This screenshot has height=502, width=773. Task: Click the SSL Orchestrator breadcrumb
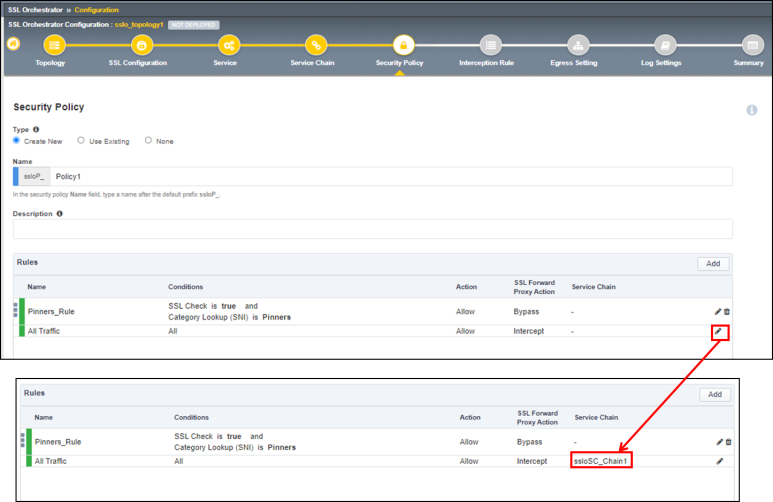pos(35,10)
